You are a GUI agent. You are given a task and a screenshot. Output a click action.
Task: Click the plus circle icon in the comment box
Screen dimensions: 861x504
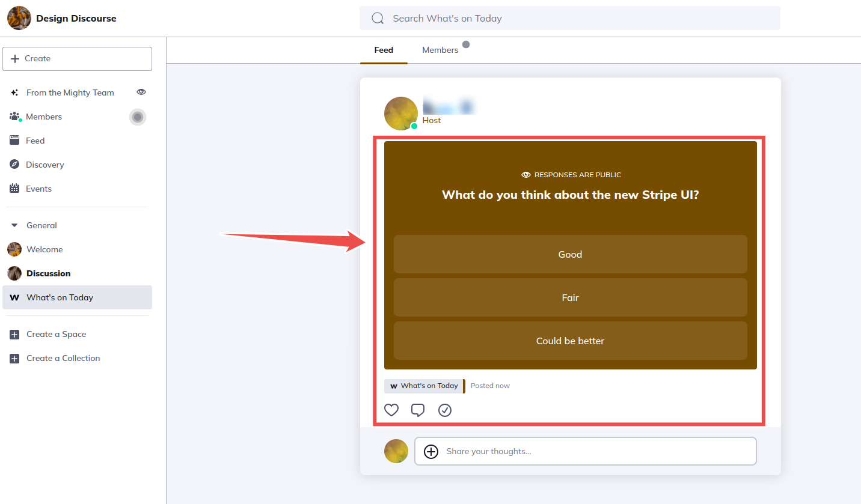[431, 452]
